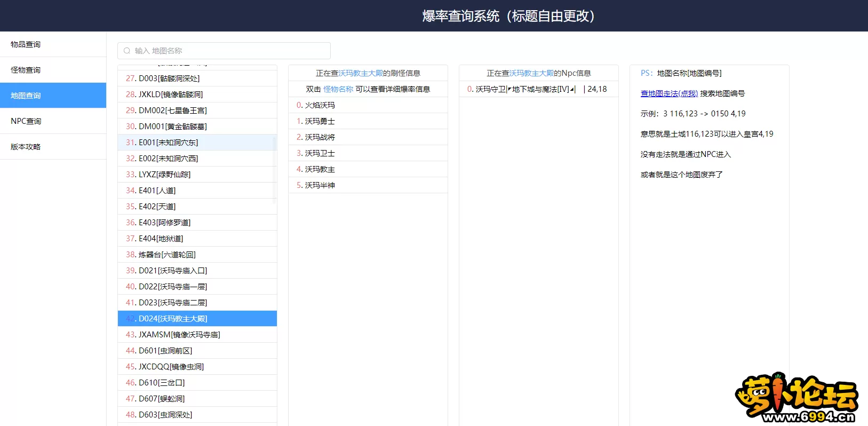Select map row 48. D603[虫洞深处]
This screenshot has height=426, width=868.
197,415
